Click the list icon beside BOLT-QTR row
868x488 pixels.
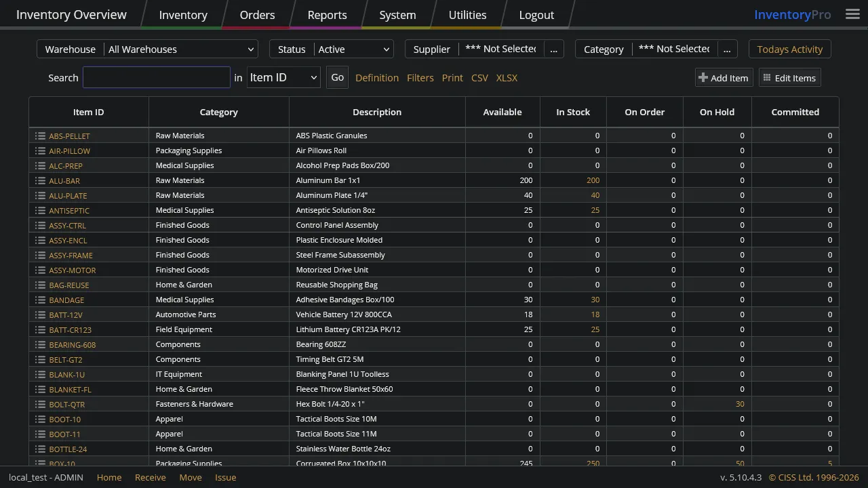point(41,404)
